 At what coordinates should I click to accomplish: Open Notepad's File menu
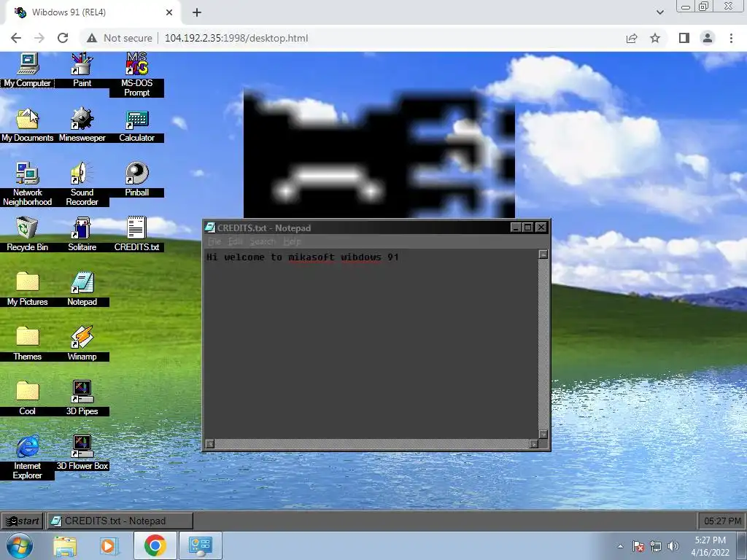214,241
